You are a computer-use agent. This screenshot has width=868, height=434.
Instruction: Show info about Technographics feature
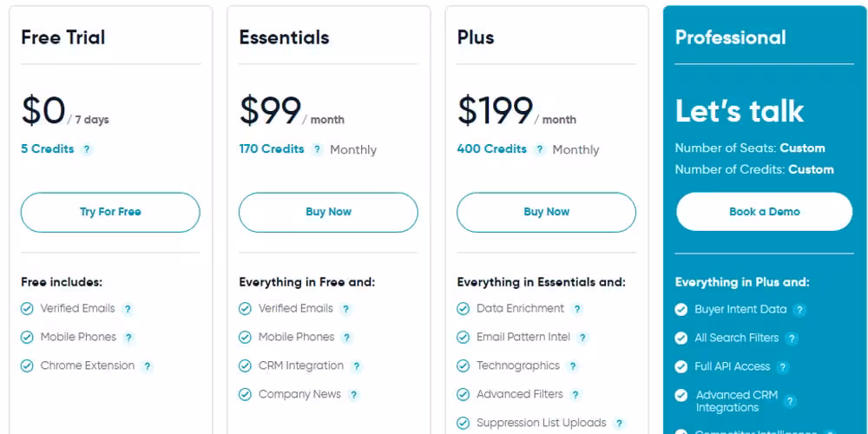pos(573,366)
